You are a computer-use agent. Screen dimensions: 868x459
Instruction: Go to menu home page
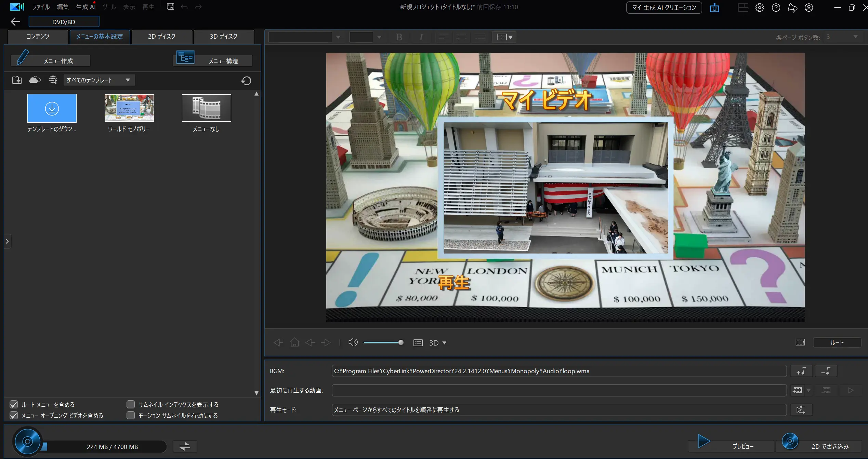294,342
